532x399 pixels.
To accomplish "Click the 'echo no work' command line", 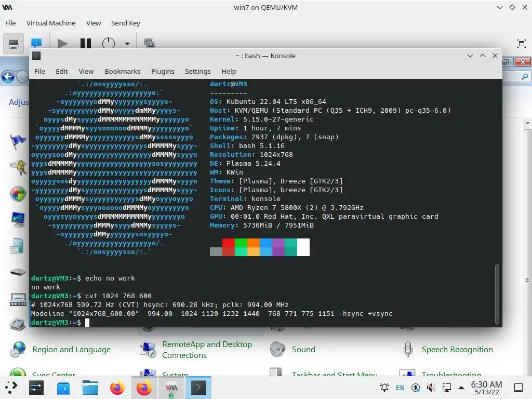I will (x=83, y=278).
